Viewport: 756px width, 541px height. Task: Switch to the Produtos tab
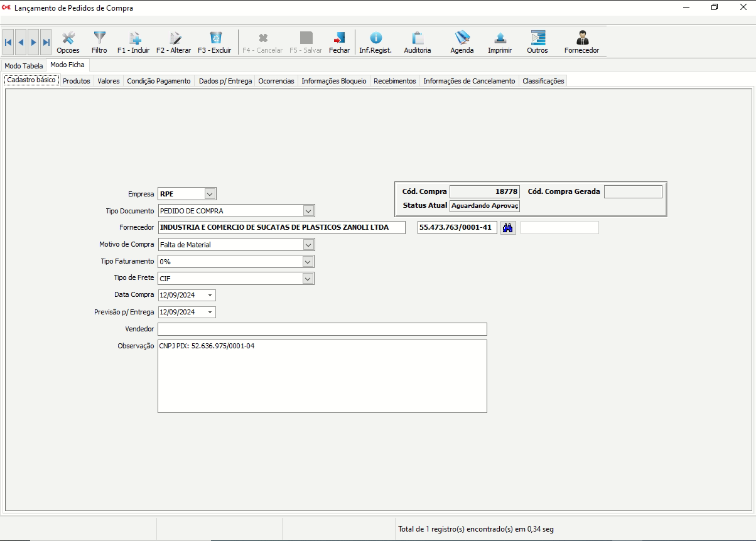77,81
